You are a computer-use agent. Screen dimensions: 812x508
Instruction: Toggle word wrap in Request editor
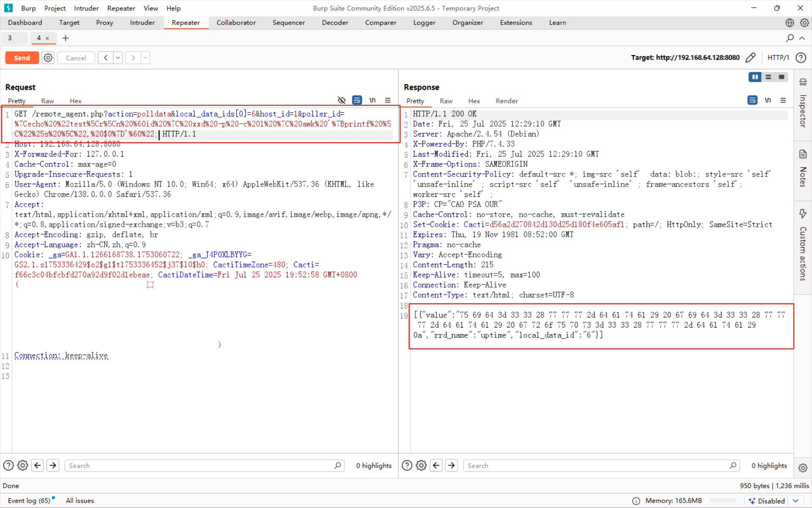pyautogui.click(x=357, y=100)
